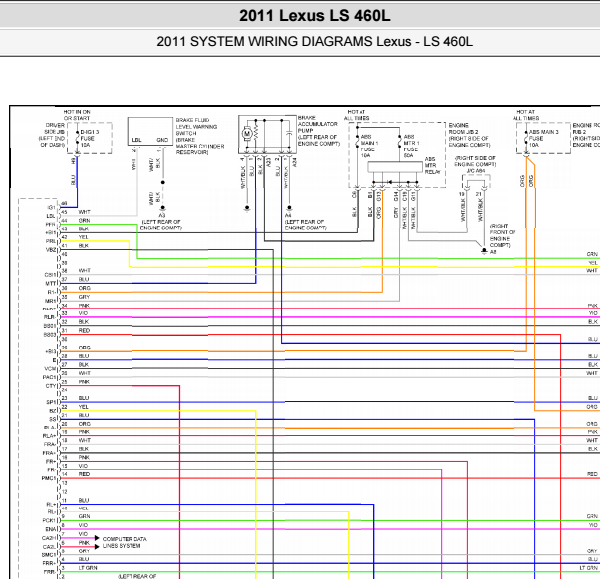Click the "SP1" pin label
The width and height of the screenshot is (600, 579).
[x=51, y=403]
